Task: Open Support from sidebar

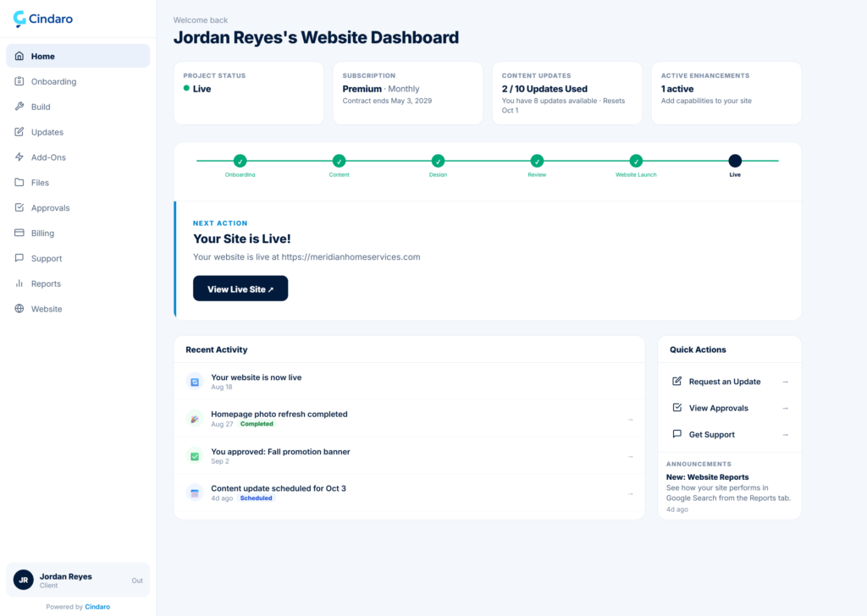Action: pyautogui.click(x=78, y=258)
